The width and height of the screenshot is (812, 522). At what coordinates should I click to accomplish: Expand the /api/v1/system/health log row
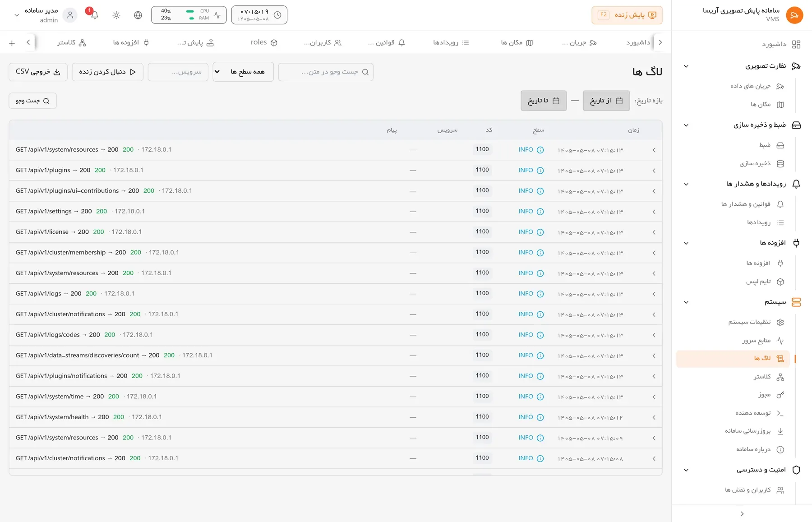pos(654,418)
